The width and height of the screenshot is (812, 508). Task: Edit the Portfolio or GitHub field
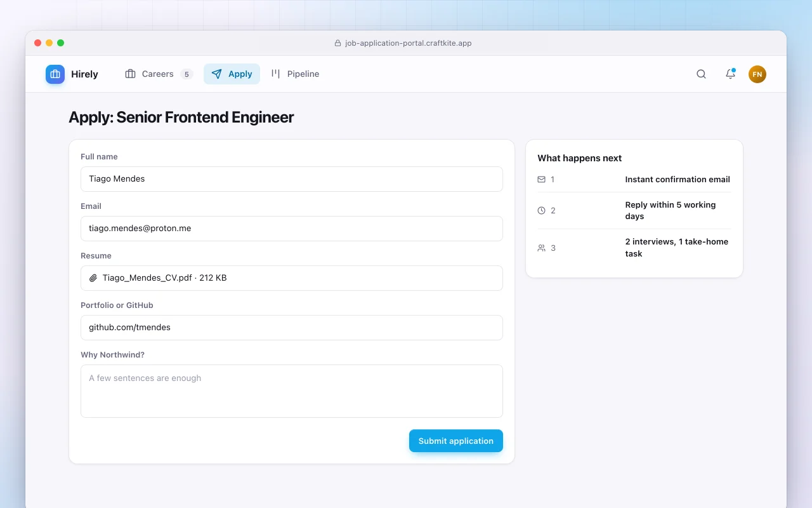(x=292, y=328)
